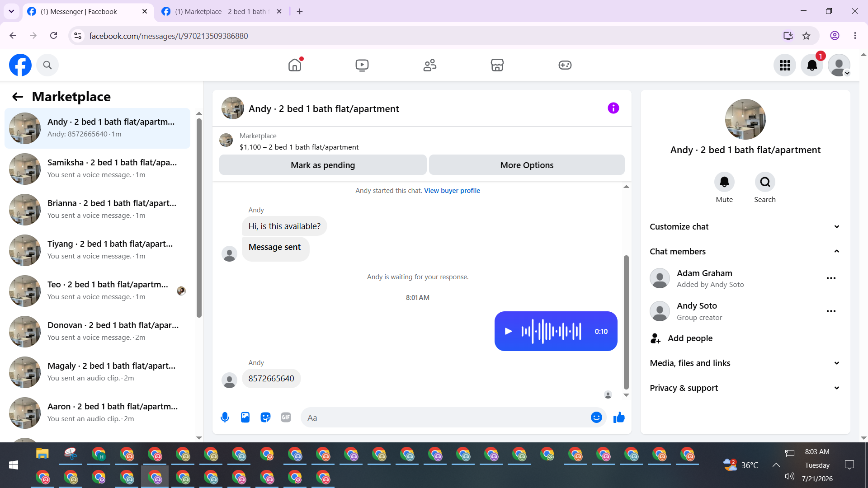Choose a sticker icon in composer
868x488 pixels.
tap(265, 418)
